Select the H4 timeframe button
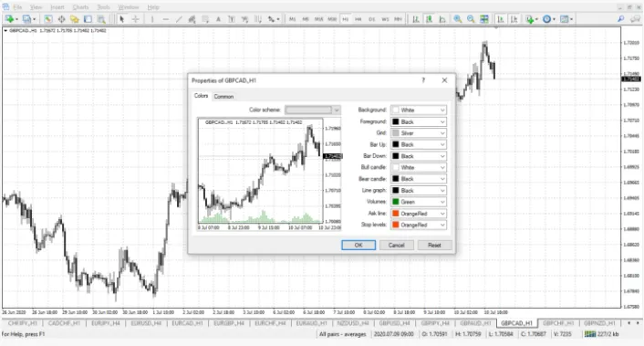The height and width of the screenshot is (346, 644). (358, 19)
